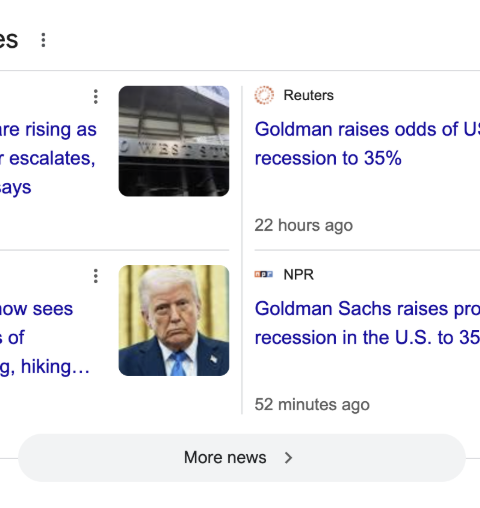The width and height of the screenshot is (480, 508).
Task: Click the chevron arrow in More news
Action: point(288,458)
